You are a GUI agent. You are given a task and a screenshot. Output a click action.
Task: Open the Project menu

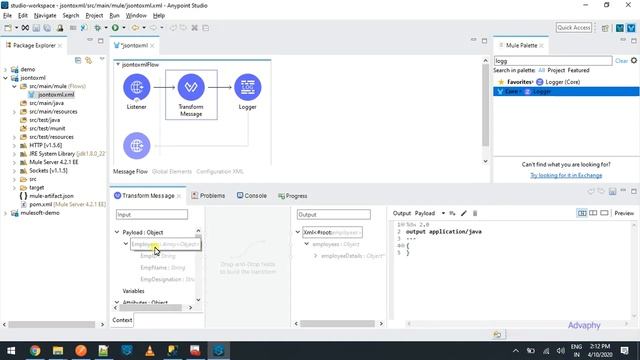(x=94, y=16)
